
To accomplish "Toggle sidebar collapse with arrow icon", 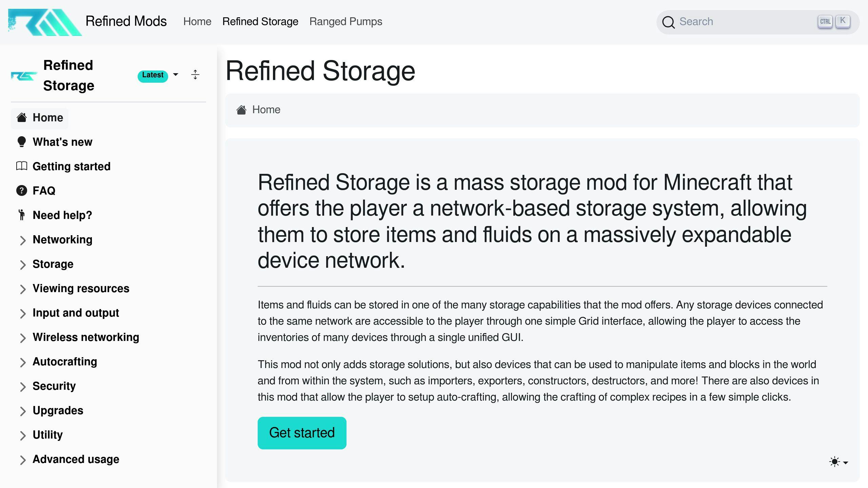I will pyautogui.click(x=195, y=75).
